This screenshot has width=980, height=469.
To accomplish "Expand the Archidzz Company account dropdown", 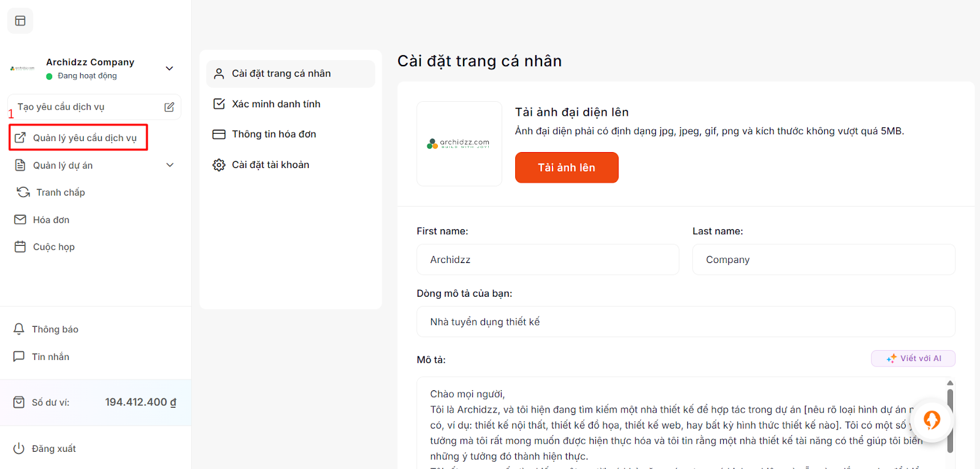I will tap(170, 69).
